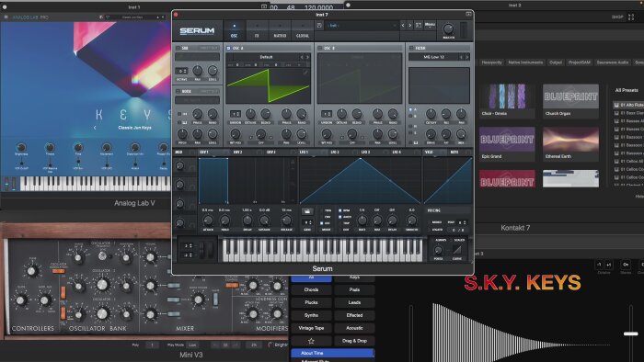Open OSC A wavetable menu labeled Default
Viewport: 644px width, 362px height.
tap(266, 57)
